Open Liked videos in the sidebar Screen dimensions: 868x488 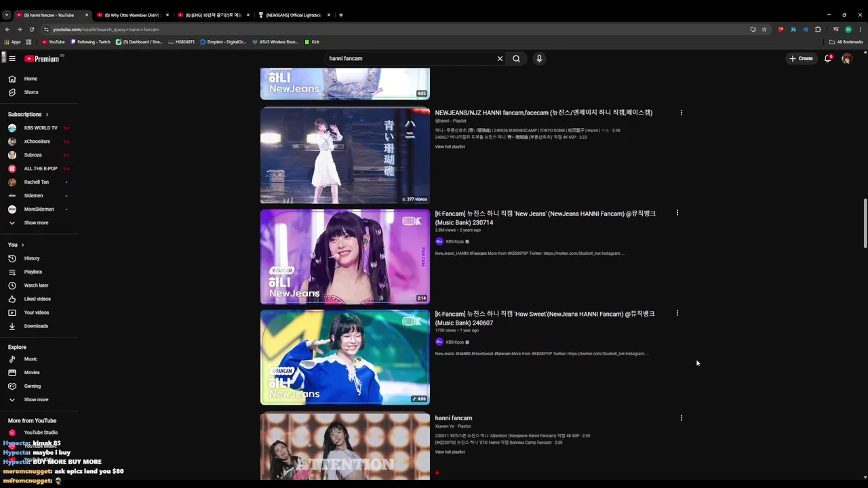(x=39, y=299)
